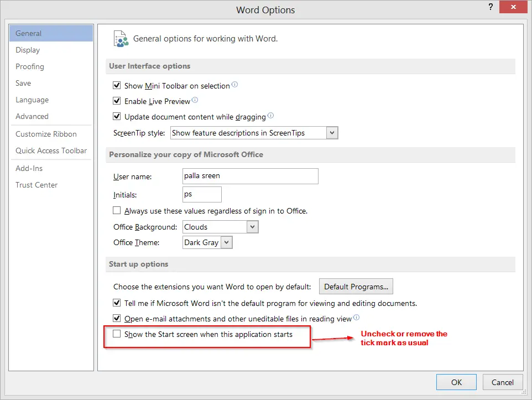This screenshot has width=532, height=400.
Task: Open the Office Theme dropdown arrow
Action: pos(227,242)
